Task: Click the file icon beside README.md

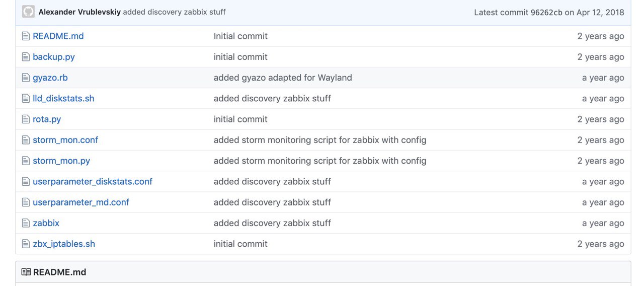Action: [26, 36]
